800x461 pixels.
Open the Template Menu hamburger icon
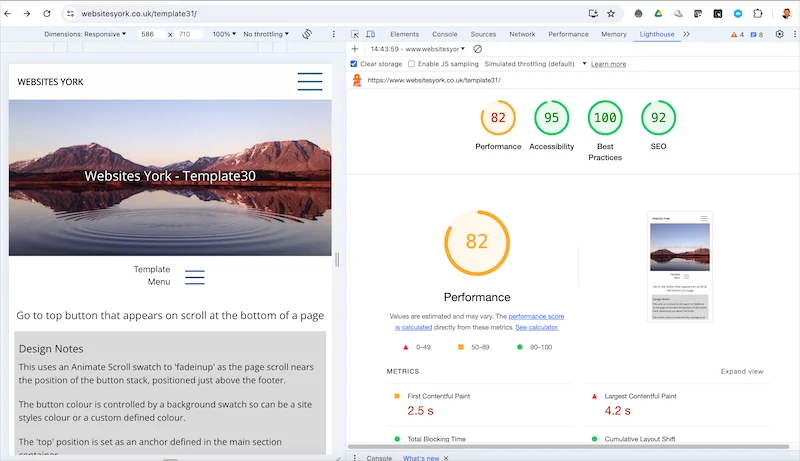[195, 277]
